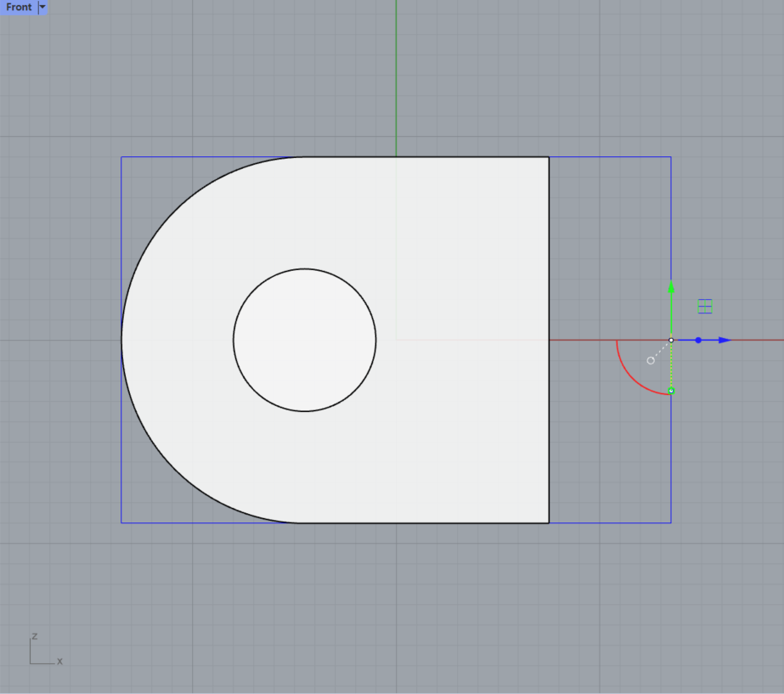
Task: Click green point at bottom of rotation arc
Action: [671, 391]
